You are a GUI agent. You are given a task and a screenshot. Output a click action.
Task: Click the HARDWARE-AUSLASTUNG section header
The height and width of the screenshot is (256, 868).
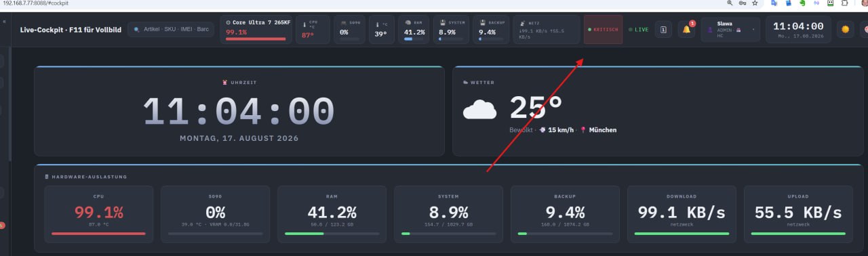click(86, 177)
